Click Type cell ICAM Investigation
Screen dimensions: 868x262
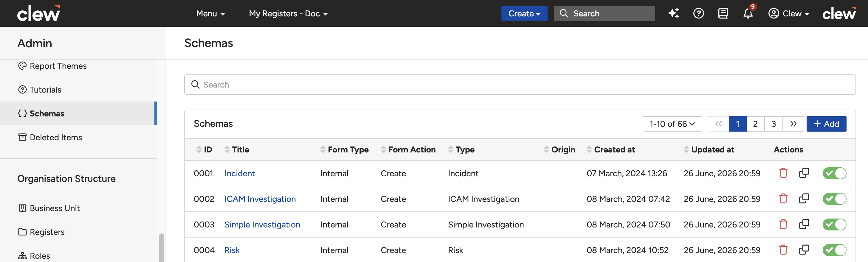tap(483, 199)
